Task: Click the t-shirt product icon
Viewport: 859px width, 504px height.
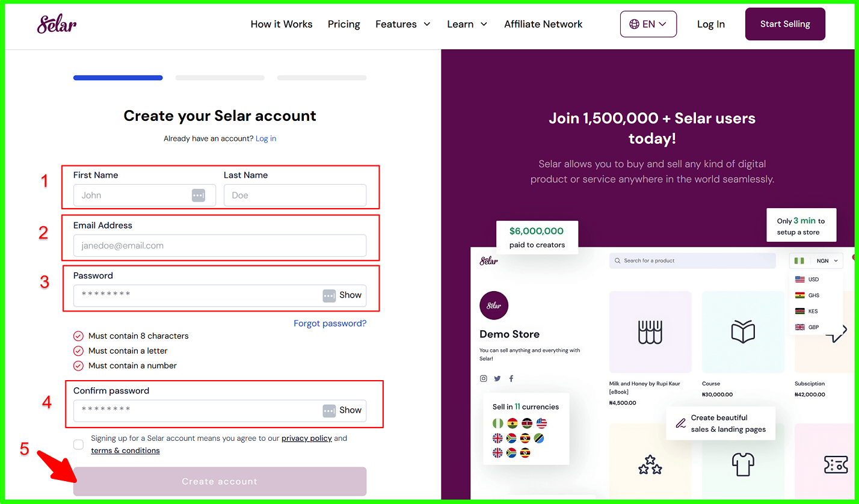Action: 743,464
